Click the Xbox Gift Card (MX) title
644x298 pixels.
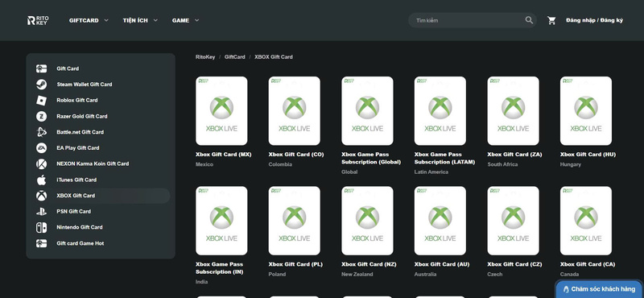(224, 155)
